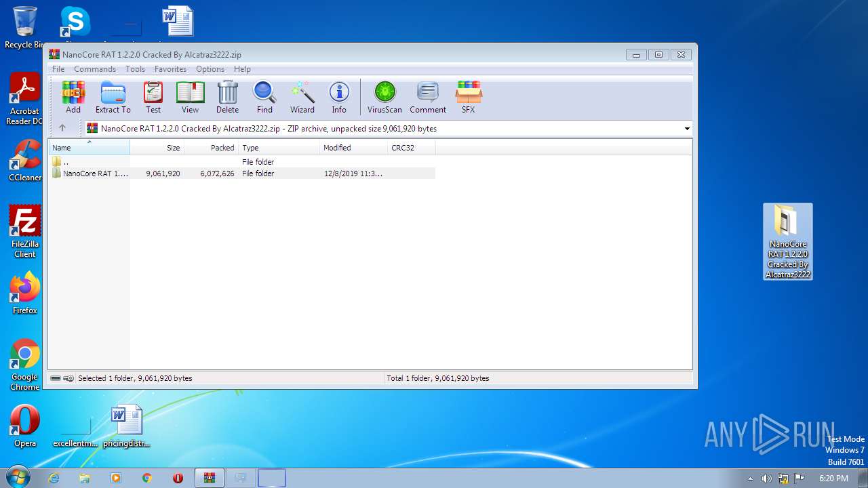
Task: Launch the Wizard tool
Action: click(x=302, y=98)
